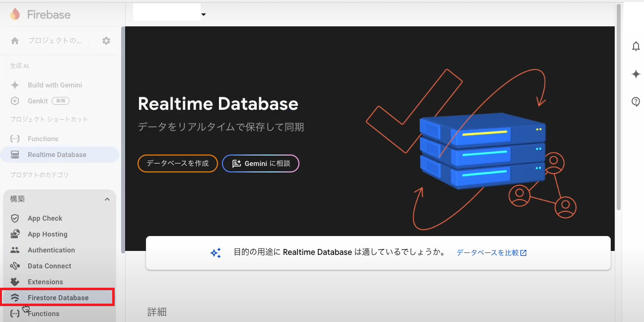
Task: Click the Firebase flame logo
Action: [15, 14]
